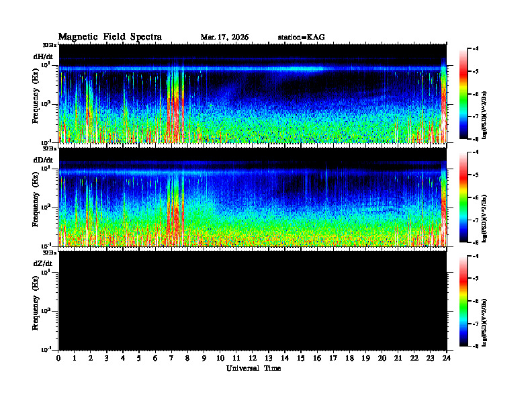Click the log PSD units label beside dH/dt color bar
Screen dimensions: 532x411
[x=484, y=115]
